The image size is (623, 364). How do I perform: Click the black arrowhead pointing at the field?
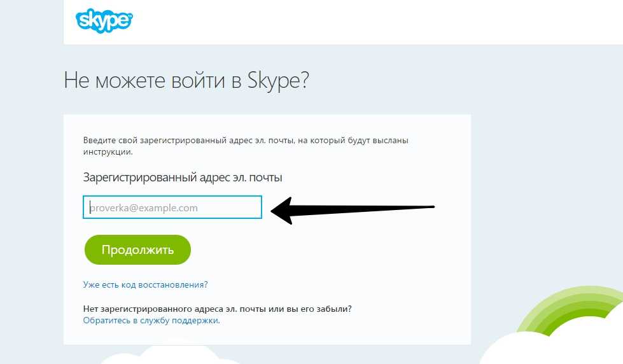click(x=283, y=211)
